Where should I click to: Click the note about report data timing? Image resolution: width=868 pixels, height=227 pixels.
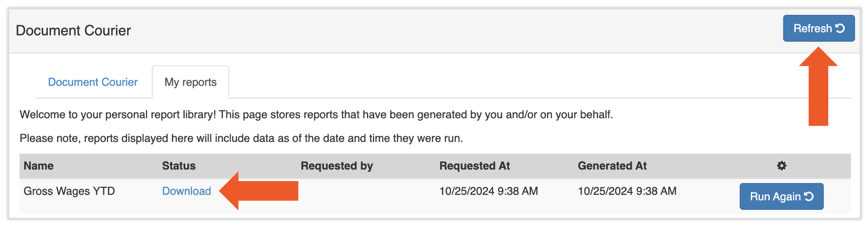coord(241,138)
